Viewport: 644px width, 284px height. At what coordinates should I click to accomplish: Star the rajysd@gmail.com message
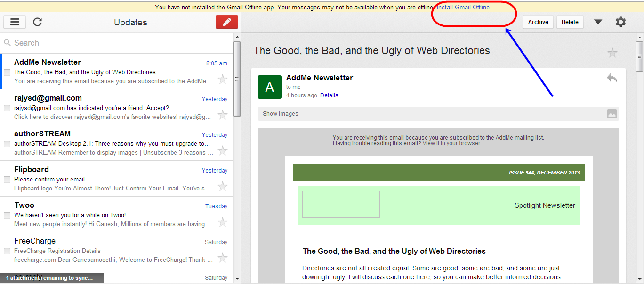[223, 115]
